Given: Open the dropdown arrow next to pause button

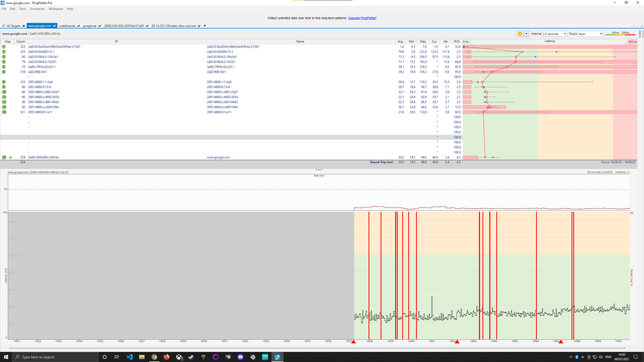Looking at the screenshot, I should [x=527, y=33].
